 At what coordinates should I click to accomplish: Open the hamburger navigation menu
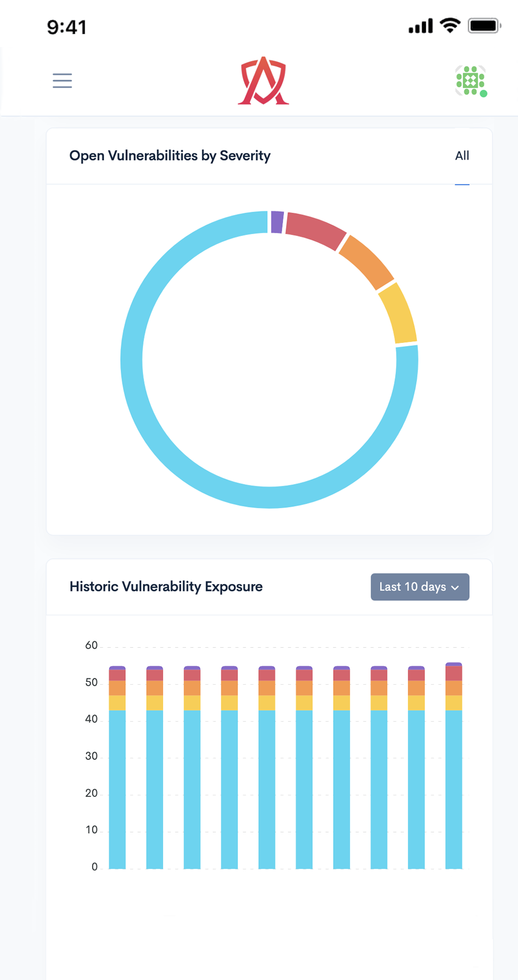(62, 80)
